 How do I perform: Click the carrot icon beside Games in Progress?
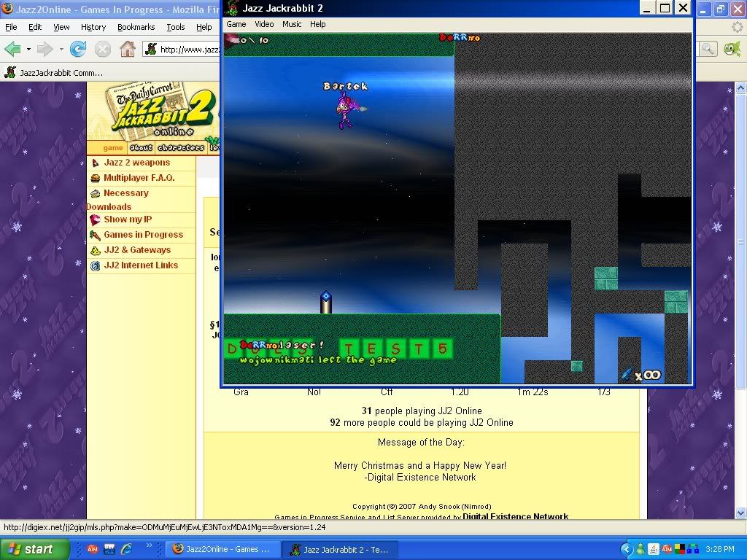96,235
